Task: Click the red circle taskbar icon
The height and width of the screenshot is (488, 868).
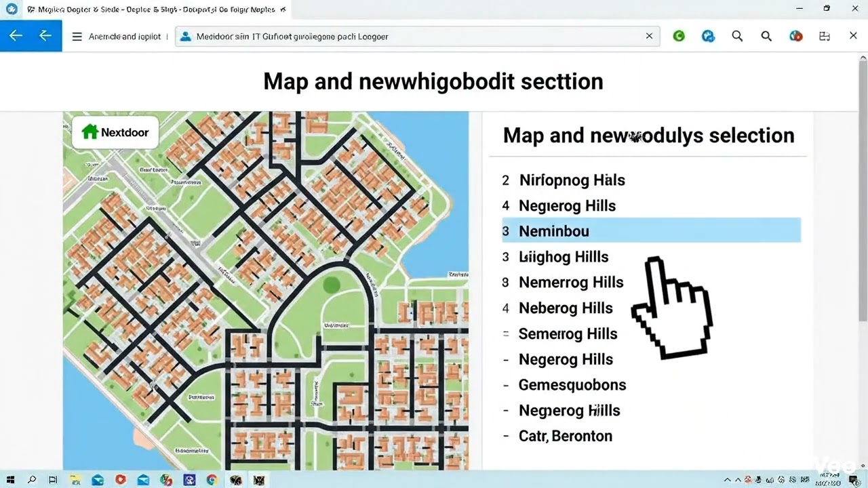Action: point(121,480)
